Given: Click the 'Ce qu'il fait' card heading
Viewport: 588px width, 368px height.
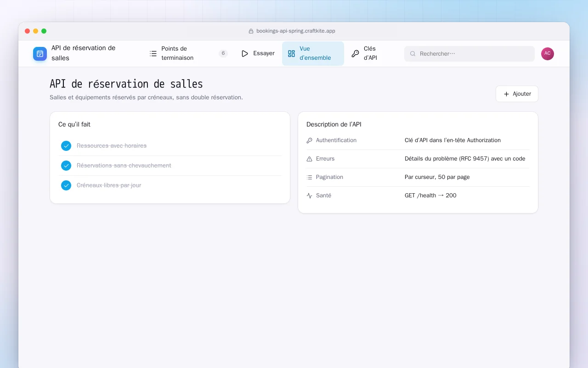Looking at the screenshot, I should (74, 125).
